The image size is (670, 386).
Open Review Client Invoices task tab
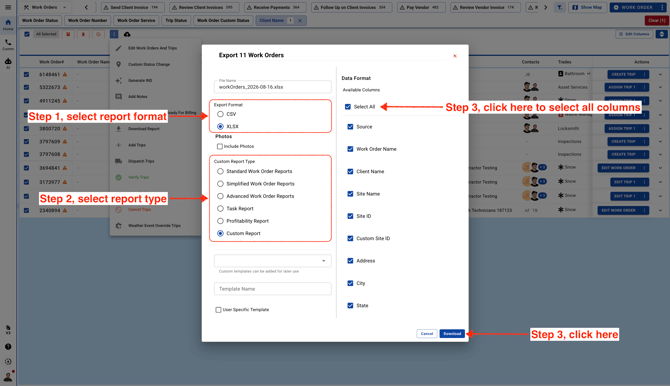tap(205, 7)
